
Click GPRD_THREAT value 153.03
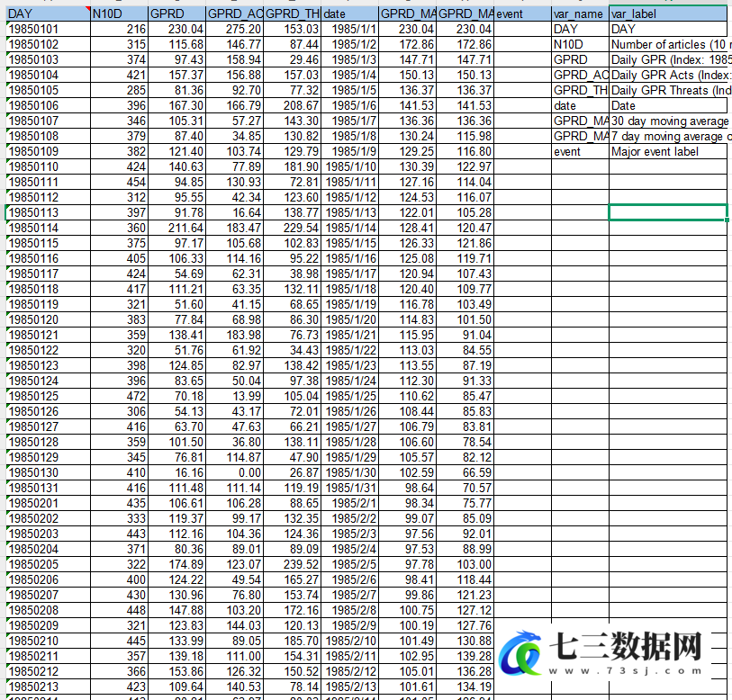pyautogui.click(x=293, y=29)
